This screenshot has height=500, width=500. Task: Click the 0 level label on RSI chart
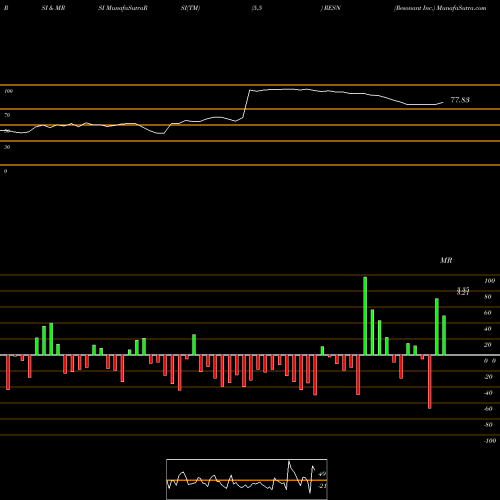5,171
